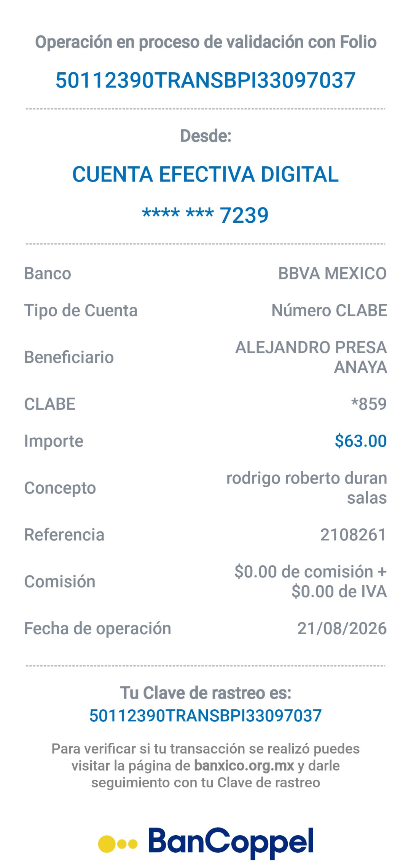Select the Clave de rastreo code

(x=205, y=716)
